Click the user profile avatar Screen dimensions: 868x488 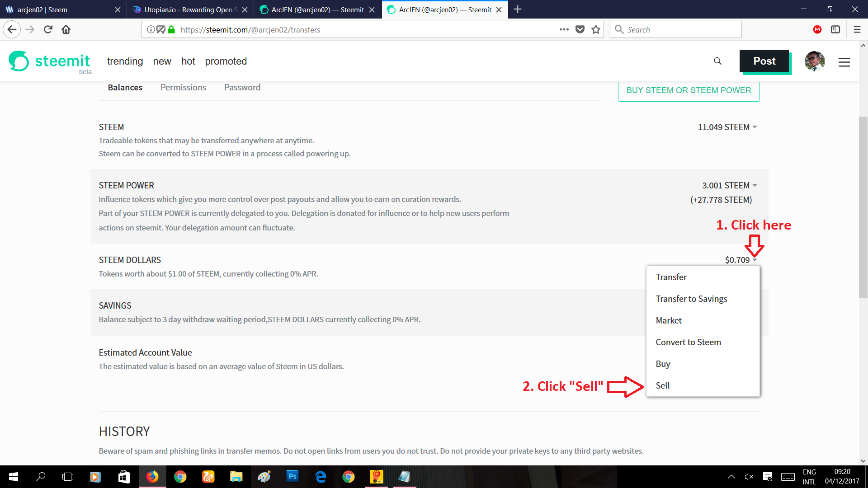pos(815,61)
